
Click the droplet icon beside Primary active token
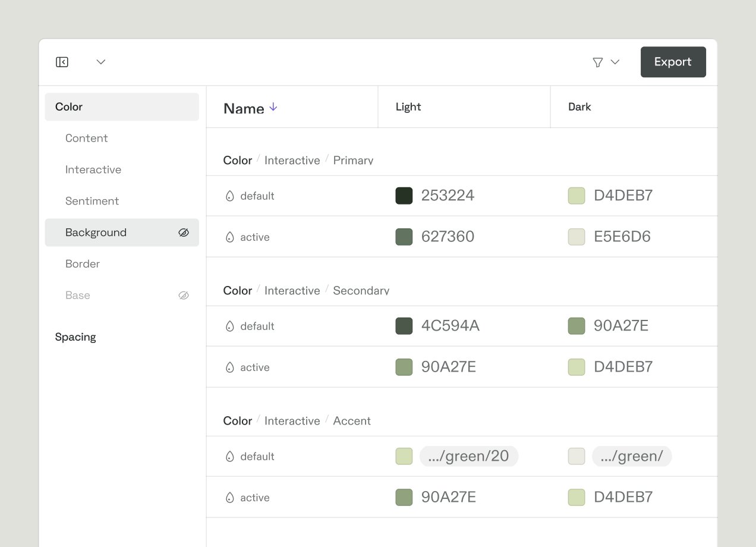click(x=230, y=237)
